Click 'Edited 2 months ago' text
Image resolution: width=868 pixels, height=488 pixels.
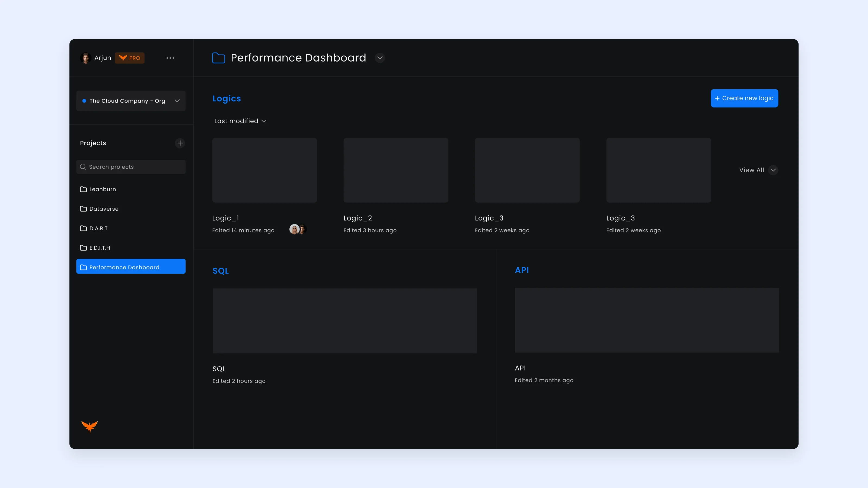[544, 380]
